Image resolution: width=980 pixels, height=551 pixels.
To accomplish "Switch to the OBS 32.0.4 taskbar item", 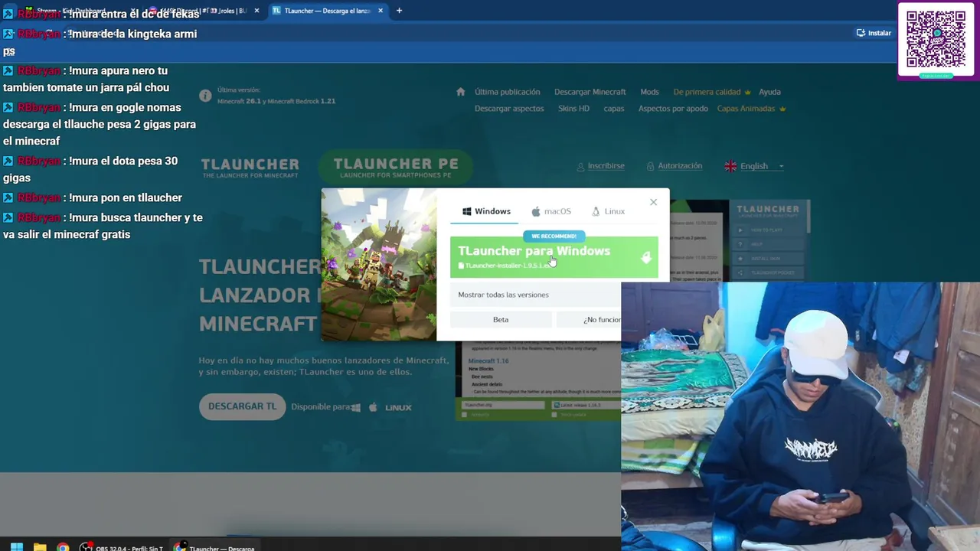I will pyautogui.click(x=122, y=548).
